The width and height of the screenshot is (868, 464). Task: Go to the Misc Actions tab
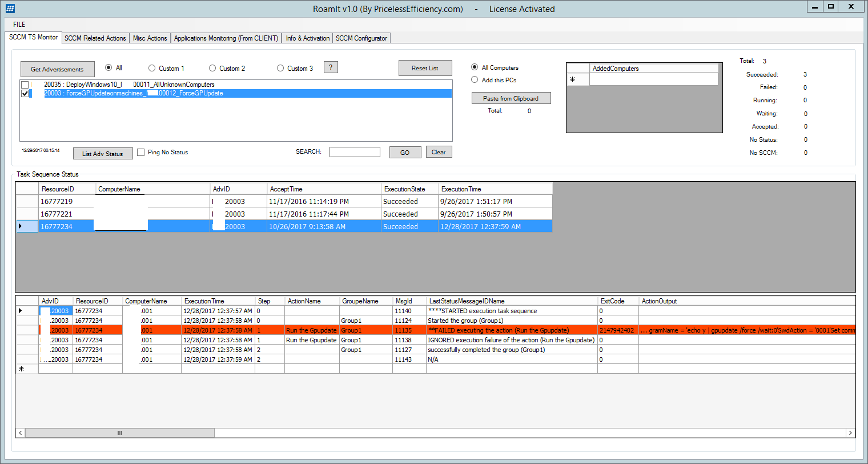150,38
